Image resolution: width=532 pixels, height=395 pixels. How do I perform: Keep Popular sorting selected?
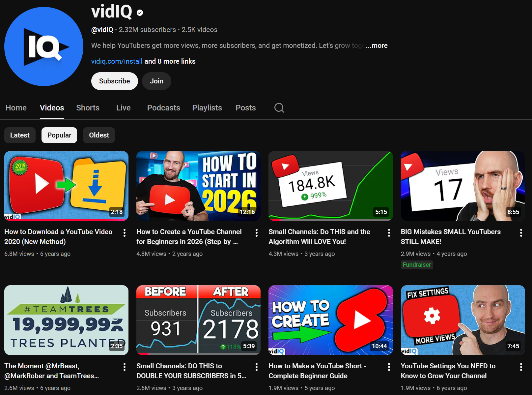[x=59, y=135]
